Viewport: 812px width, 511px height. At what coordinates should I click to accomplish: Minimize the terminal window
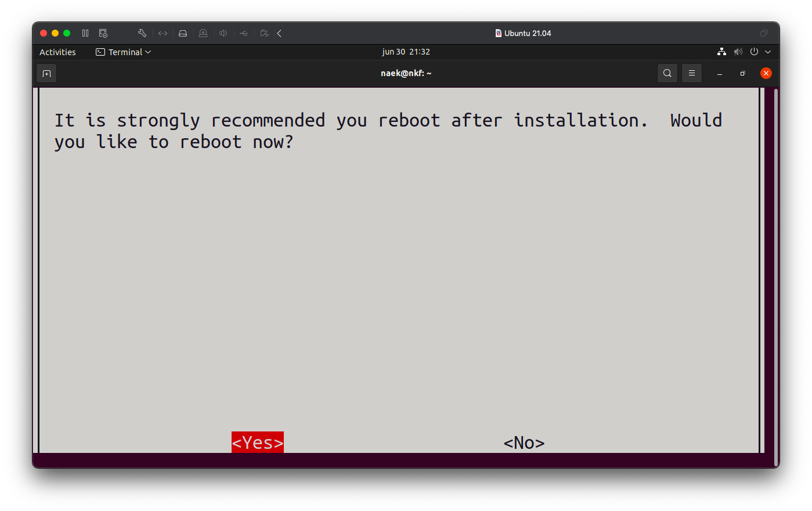(x=720, y=73)
